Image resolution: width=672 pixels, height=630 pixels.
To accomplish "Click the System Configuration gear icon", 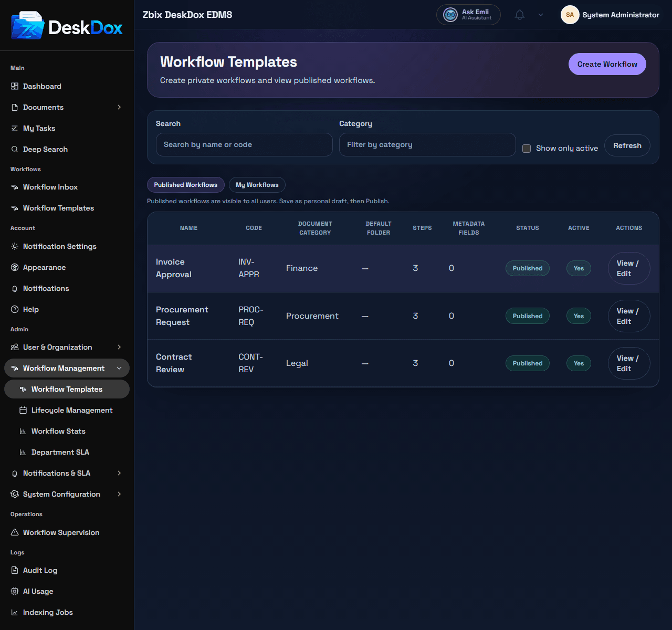I will point(15,494).
